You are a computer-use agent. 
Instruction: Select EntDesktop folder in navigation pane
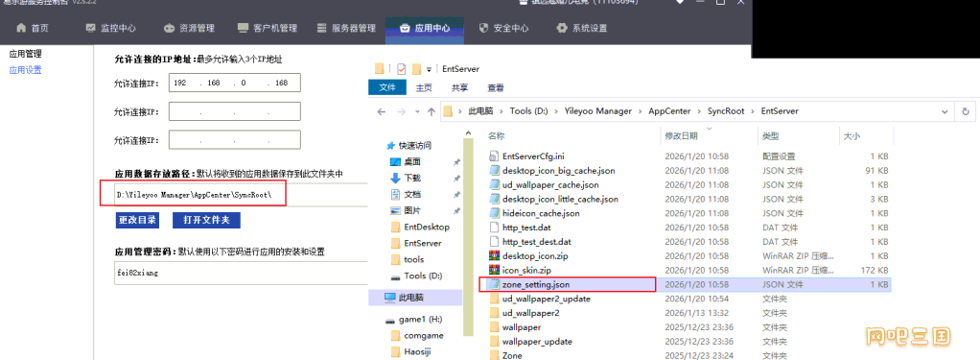419,227
